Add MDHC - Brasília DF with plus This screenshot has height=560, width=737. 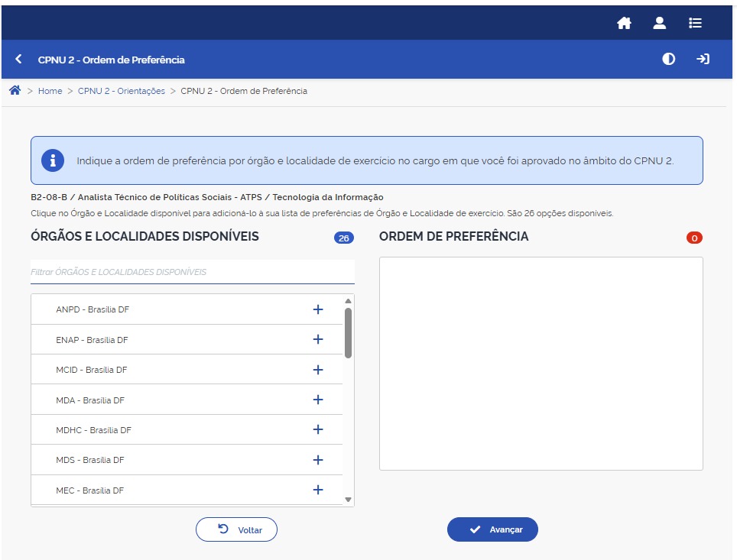[x=318, y=429]
